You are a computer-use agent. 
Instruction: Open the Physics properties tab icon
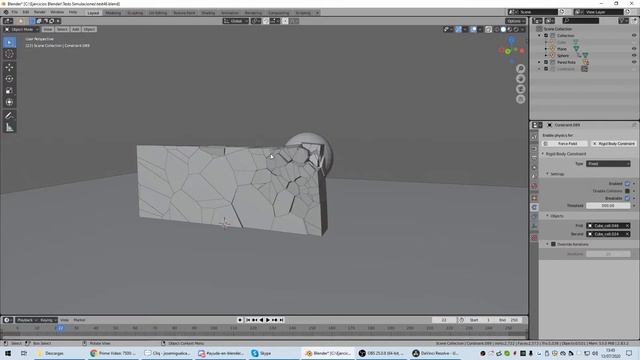point(534,207)
